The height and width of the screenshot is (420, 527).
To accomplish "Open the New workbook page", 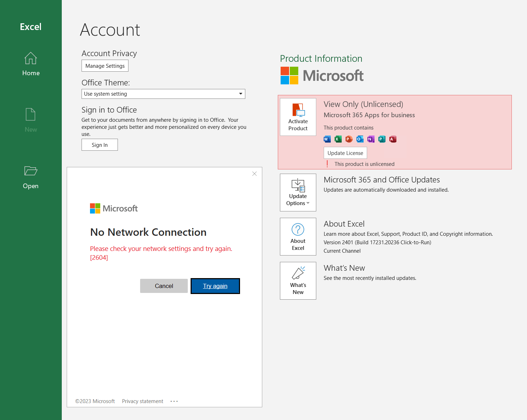I will (31, 121).
